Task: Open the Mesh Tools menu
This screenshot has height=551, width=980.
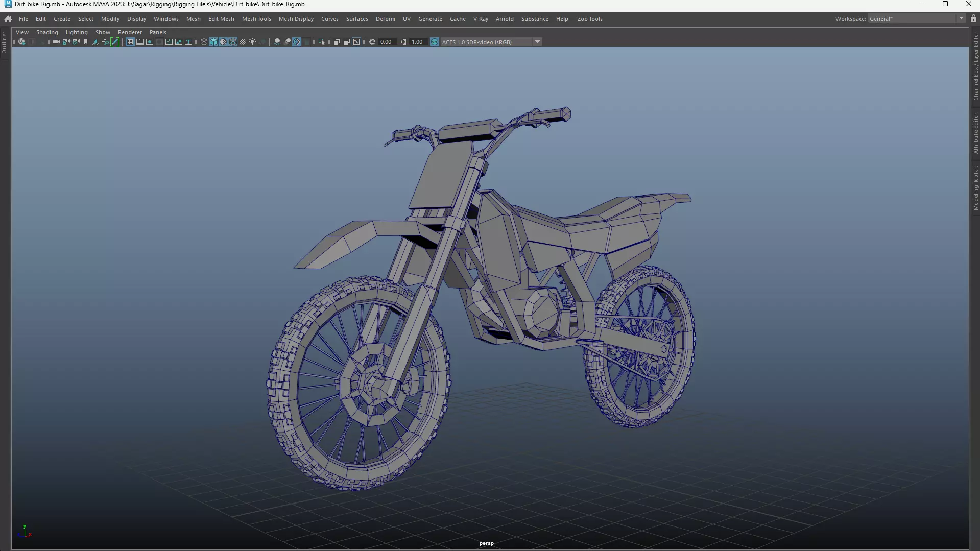Action: tap(256, 19)
